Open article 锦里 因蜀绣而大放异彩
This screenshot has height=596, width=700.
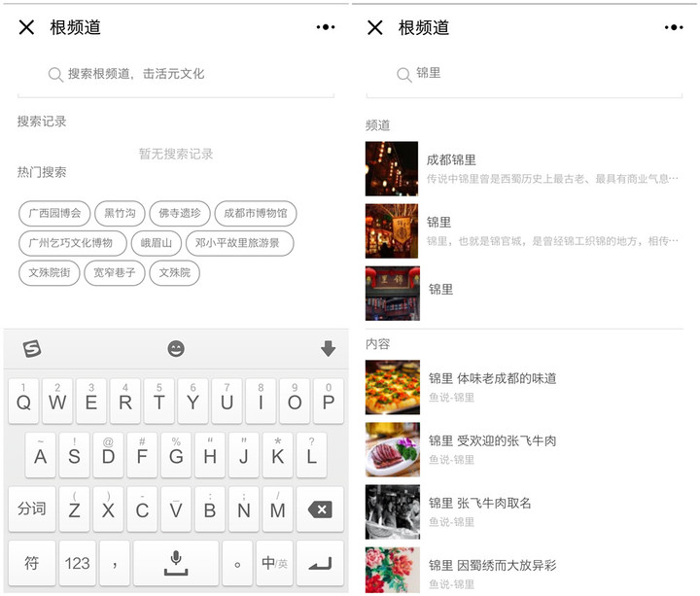[x=525, y=572]
